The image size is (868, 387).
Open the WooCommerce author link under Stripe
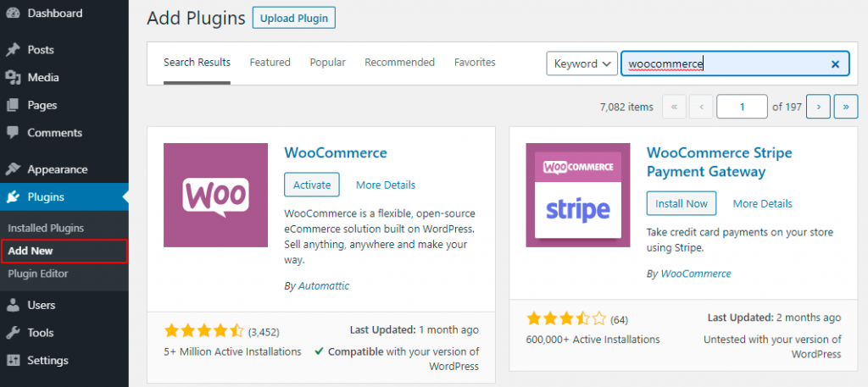click(x=696, y=274)
